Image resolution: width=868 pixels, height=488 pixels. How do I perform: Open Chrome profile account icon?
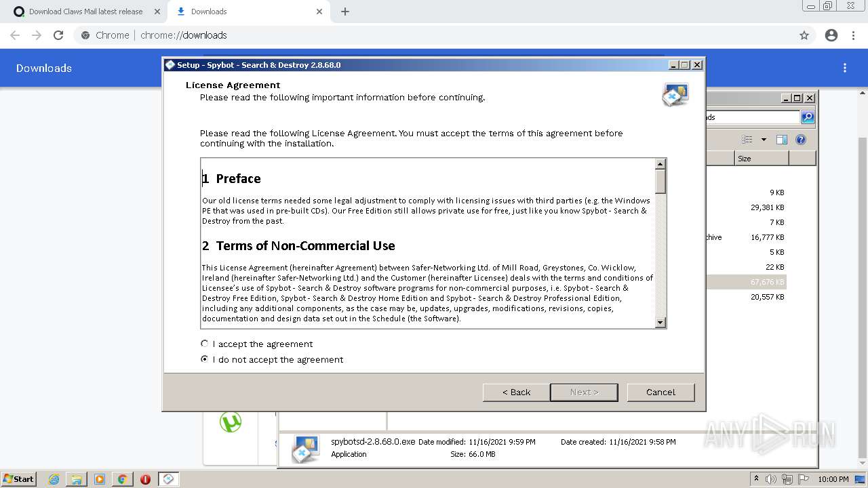point(831,35)
